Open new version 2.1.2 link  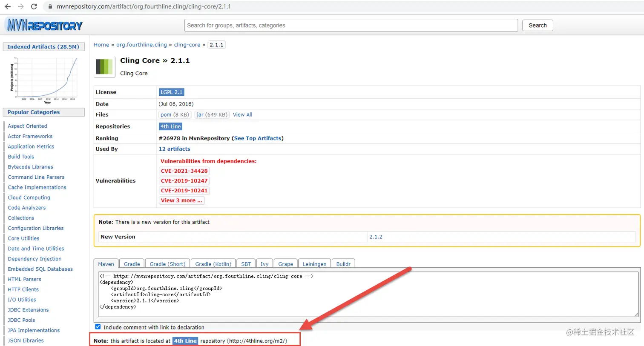coord(376,237)
